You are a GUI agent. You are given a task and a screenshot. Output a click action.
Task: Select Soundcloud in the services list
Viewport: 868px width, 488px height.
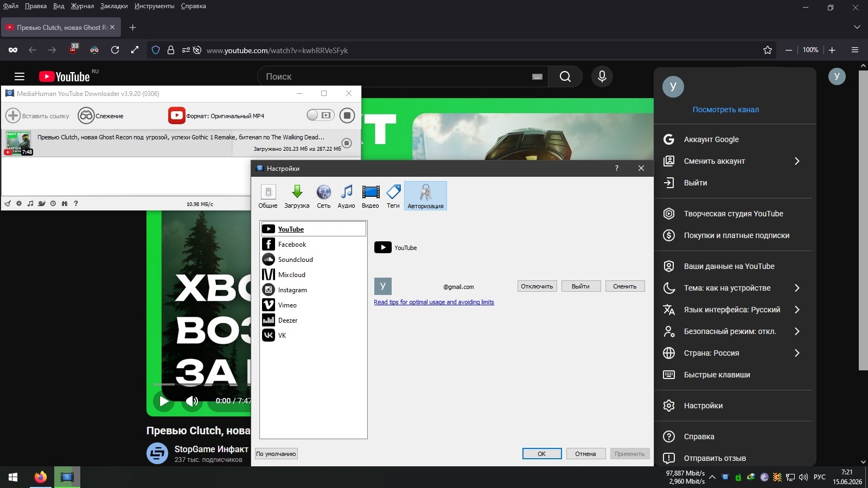[x=313, y=259]
